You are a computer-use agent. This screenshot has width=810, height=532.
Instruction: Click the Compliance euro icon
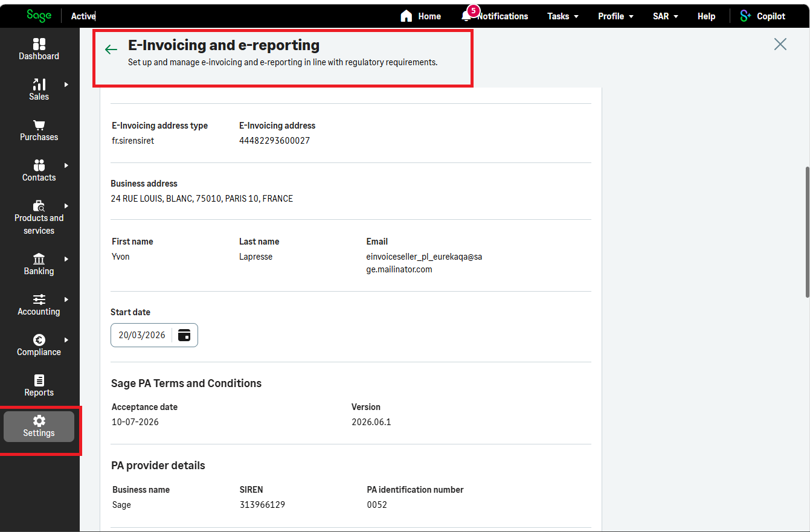point(39,340)
